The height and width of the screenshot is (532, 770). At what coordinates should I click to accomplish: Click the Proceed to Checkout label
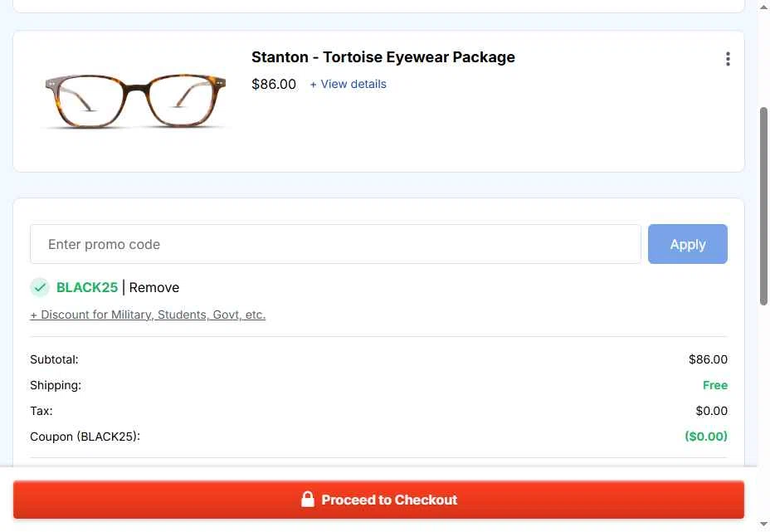point(389,500)
